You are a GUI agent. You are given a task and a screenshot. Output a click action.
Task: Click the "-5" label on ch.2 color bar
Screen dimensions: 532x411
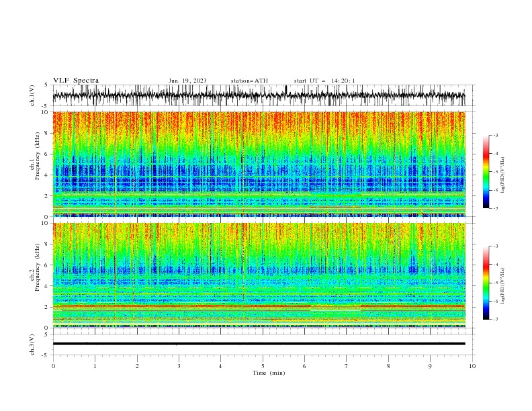click(495, 283)
